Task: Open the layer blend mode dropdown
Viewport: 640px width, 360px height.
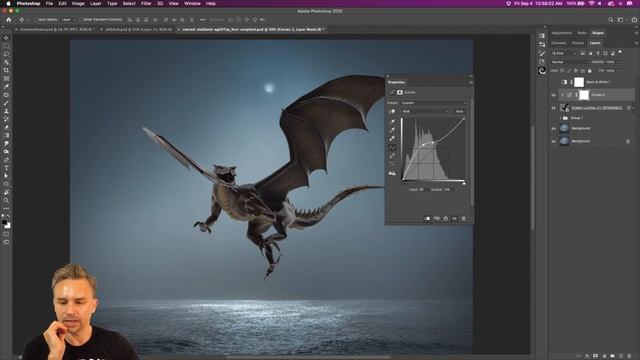Action: 569,62
